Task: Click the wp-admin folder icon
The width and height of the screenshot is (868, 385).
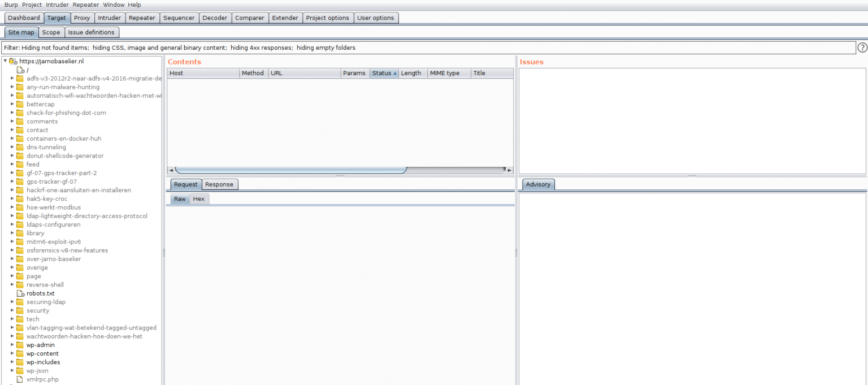Action: (20, 345)
